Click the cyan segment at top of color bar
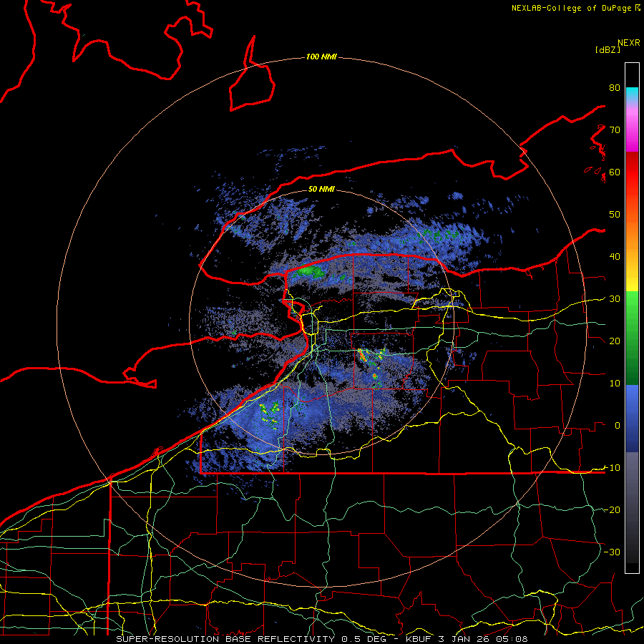644x644 pixels. pos(632,94)
